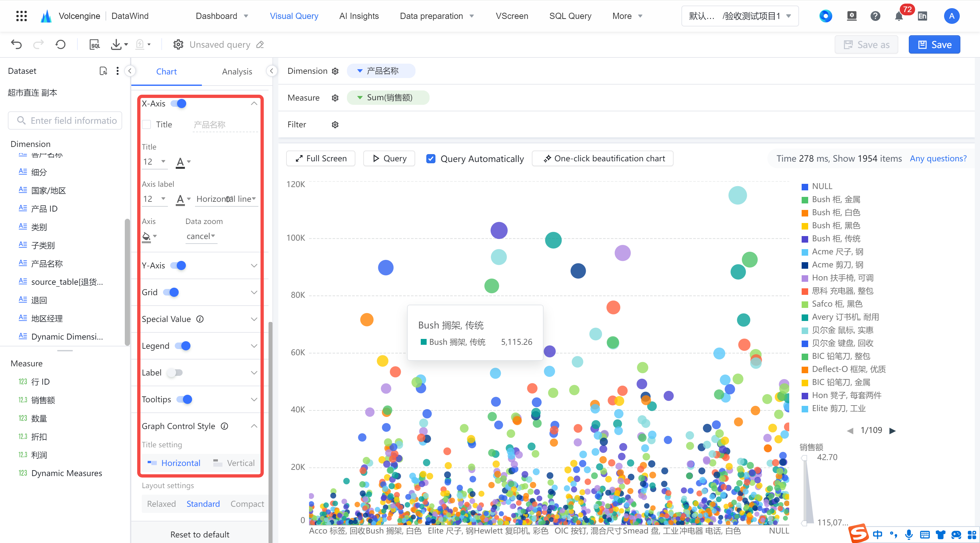Select Vertical title setting
The width and height of the screenshot is (980, 543).
[234, 463]
